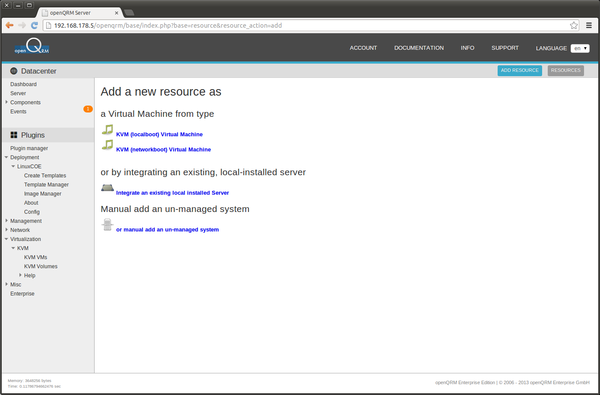Reload the page with refresh icon
Screen dimensions: 600x395
click(x=34, y=25)
